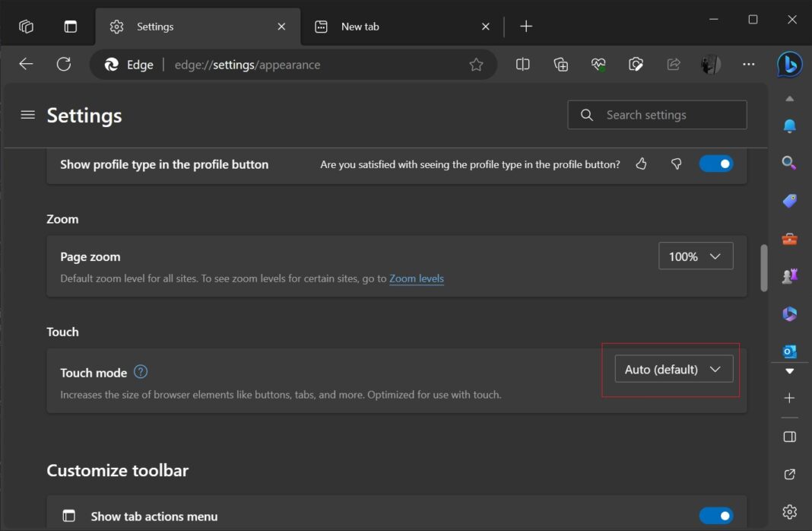
Task: Start a Web capture screenshot
Action: [x=636, y=64]
